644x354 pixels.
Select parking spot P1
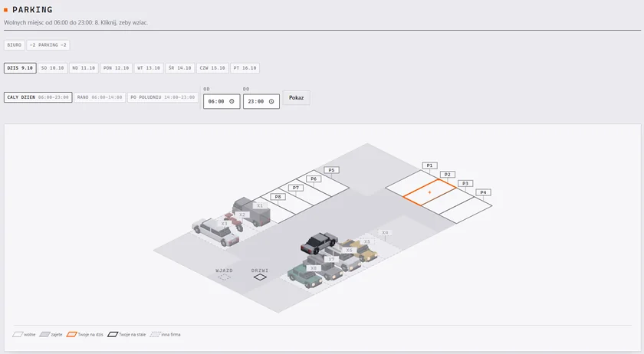tap(412, 184)
